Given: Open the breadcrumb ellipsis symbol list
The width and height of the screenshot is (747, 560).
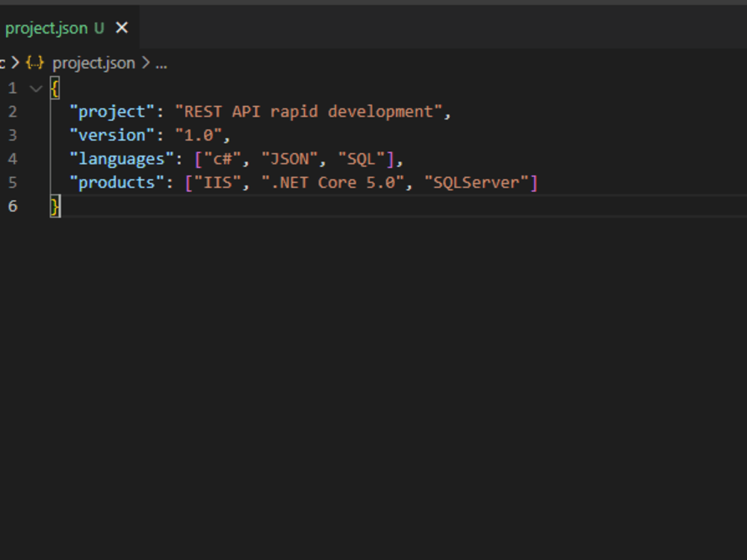Looking at the screenshot, I should click(x=161, y=63).
